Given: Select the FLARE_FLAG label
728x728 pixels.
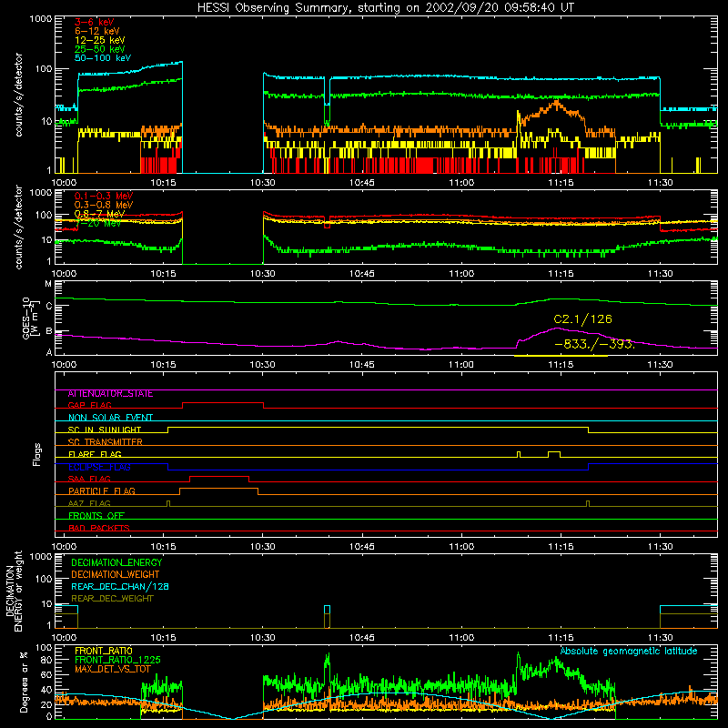Looking at the screenshot, I should click(95, 454).
